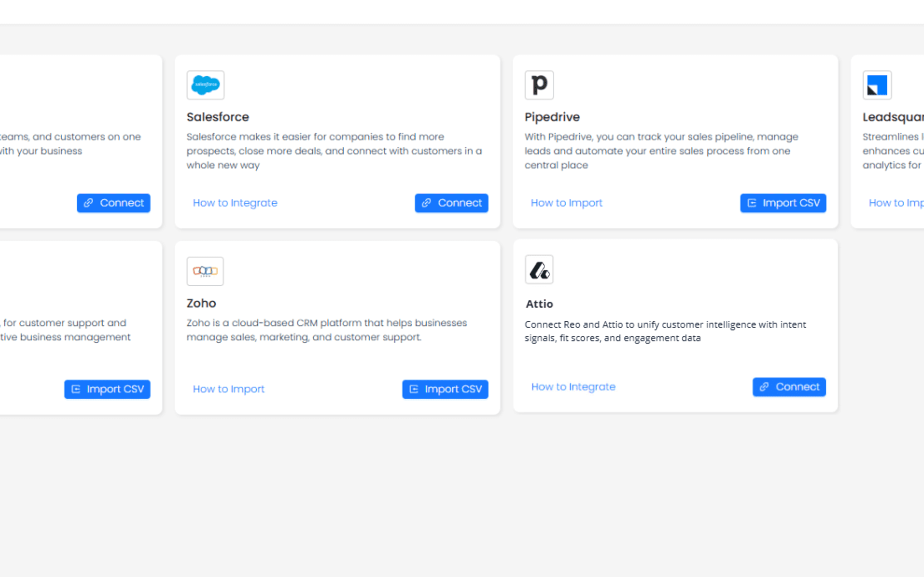Open Leadsquared How to Import link

pos(896,203)
